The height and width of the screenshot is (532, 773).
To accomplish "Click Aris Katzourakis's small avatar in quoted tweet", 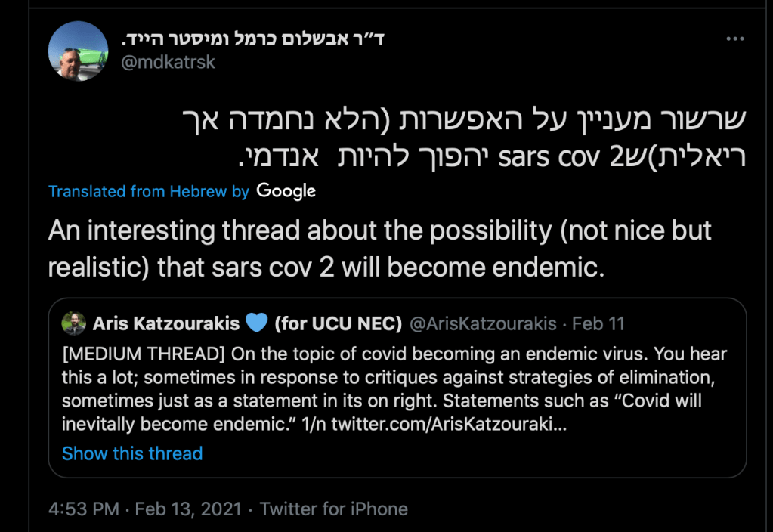I will coord(73,323).
